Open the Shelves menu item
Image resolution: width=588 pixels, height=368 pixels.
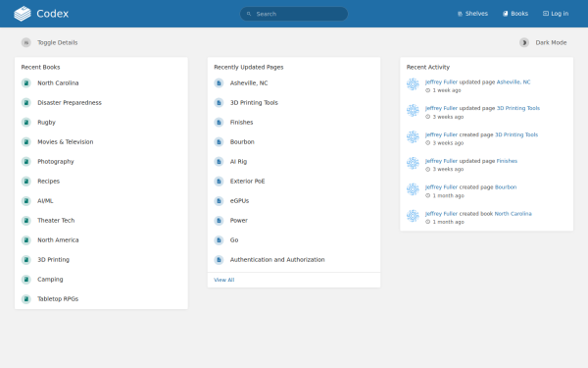(x=472, y=14)
